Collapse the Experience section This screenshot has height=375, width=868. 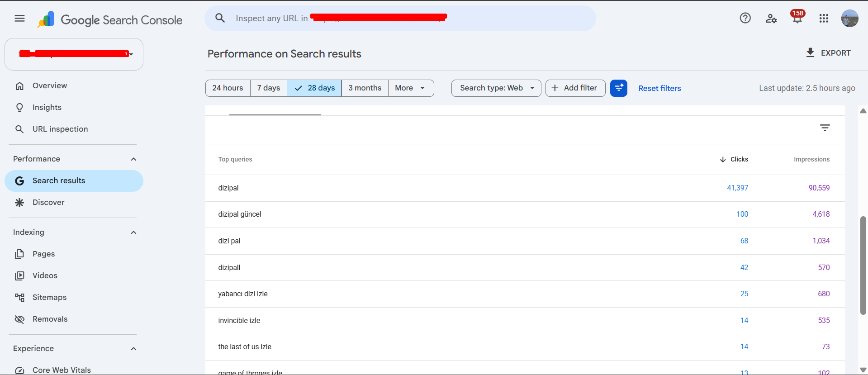133,349
